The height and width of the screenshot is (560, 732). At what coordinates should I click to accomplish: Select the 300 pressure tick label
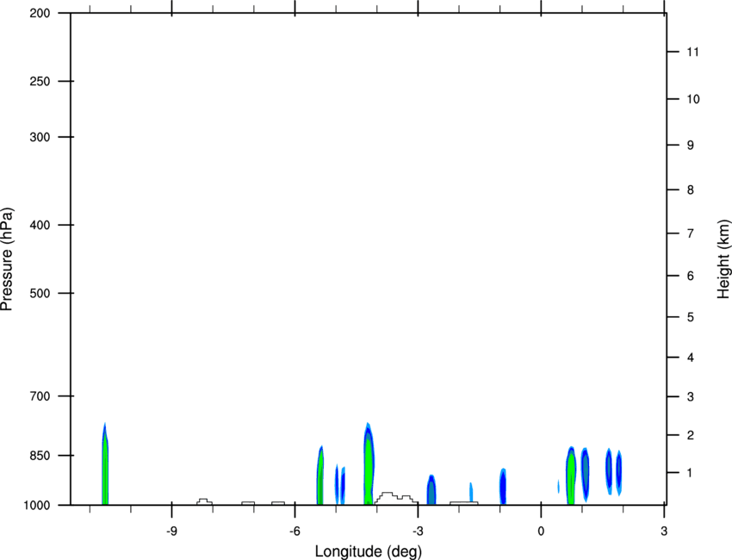coord(40,137)
